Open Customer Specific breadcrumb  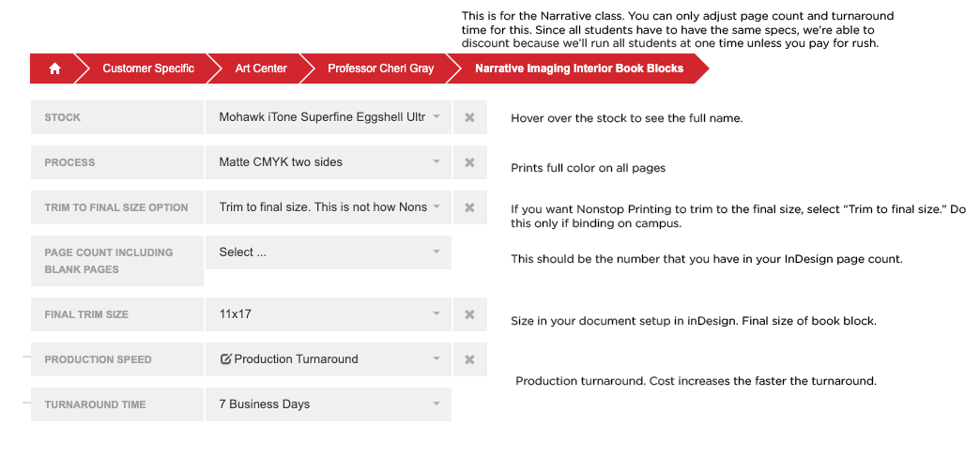click(x=148, y=69)
